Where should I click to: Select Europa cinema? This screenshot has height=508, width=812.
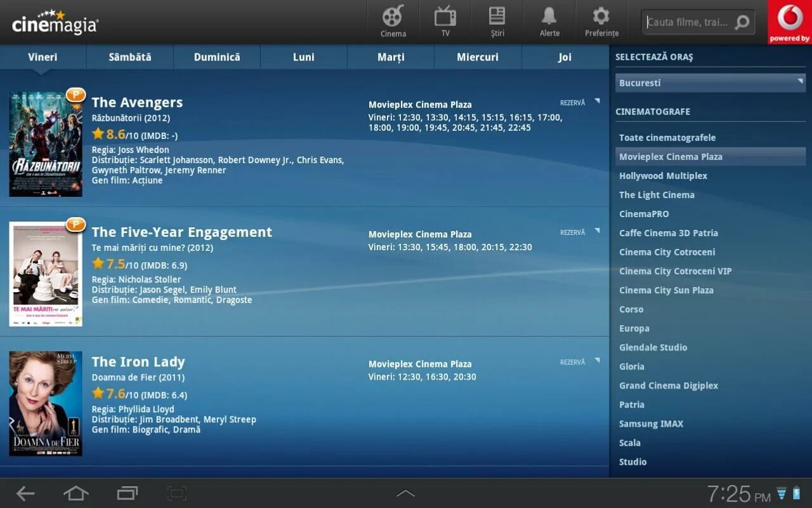(634, 328)
